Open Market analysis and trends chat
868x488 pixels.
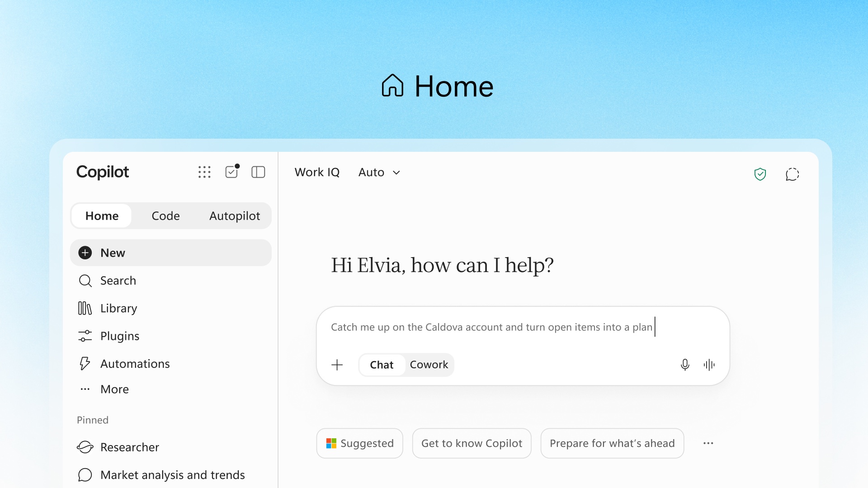171,475
